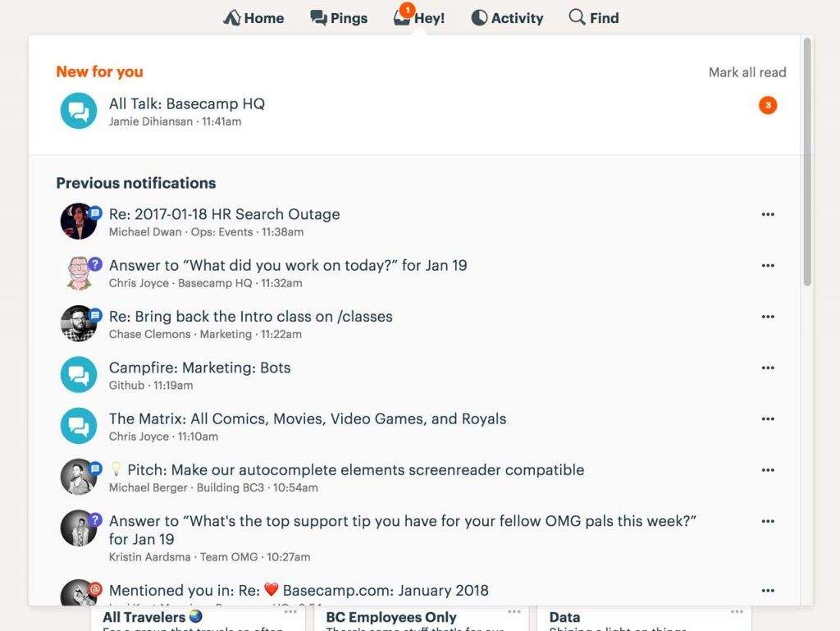Click Chris Joyce's cartoon avatar
The image size is (840, 631).
tap(79, 272)
